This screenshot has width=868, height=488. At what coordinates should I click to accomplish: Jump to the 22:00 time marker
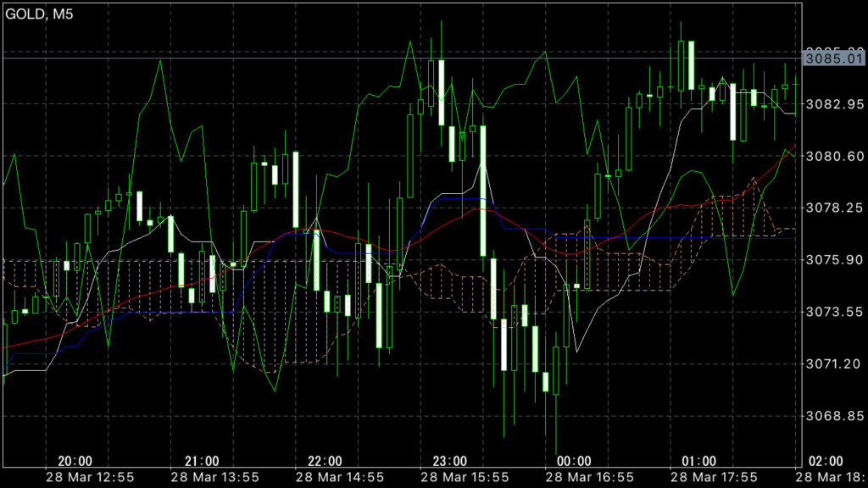(x=325, y=461)
